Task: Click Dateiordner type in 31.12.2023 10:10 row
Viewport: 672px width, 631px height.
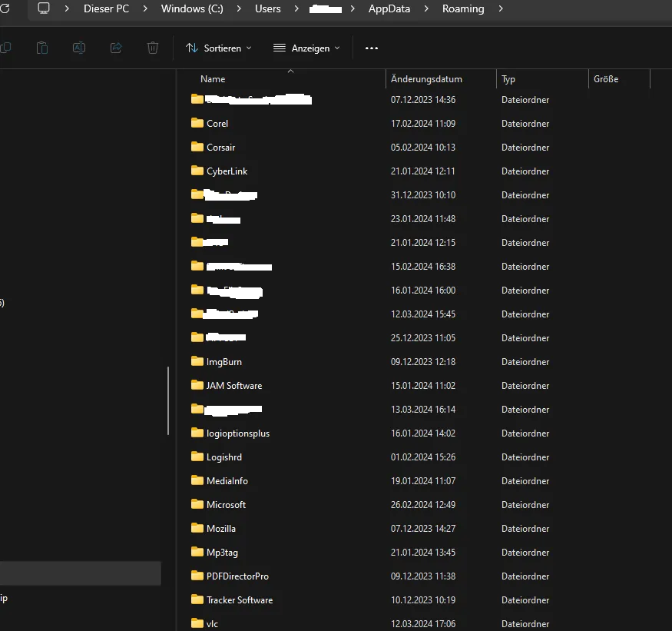Action: click(x=525, y=194)
